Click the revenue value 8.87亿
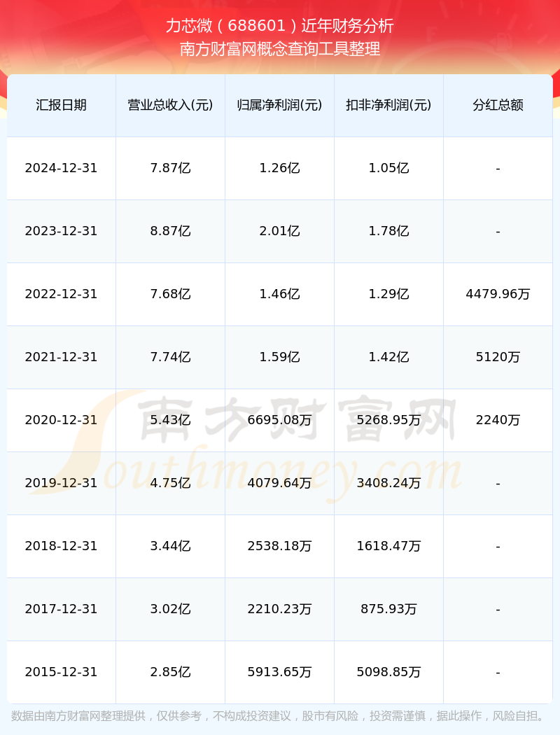560x735 pixels. coord(171,231)
